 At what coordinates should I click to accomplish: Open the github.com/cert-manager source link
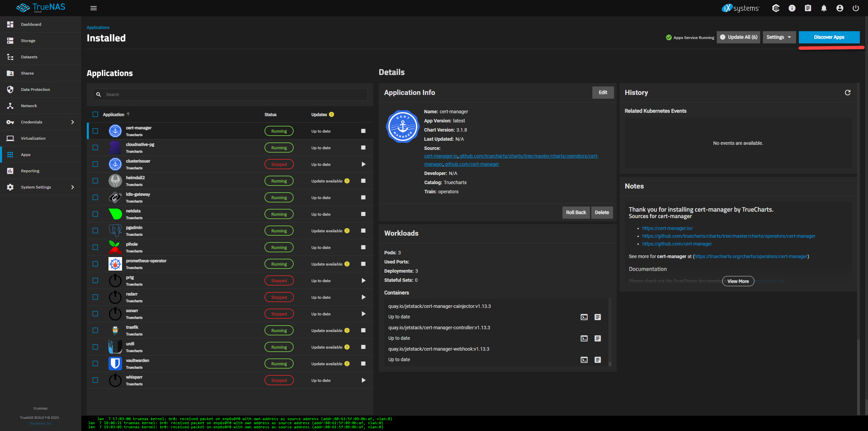(x=472, y=164)
